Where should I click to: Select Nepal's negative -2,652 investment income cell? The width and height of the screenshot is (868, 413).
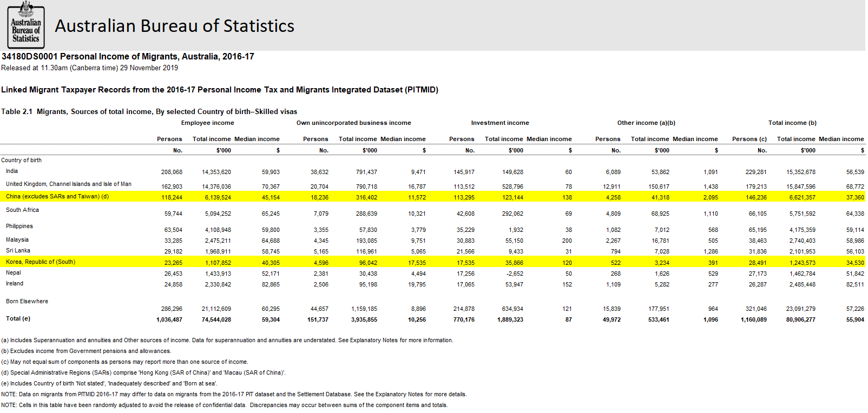514,274
